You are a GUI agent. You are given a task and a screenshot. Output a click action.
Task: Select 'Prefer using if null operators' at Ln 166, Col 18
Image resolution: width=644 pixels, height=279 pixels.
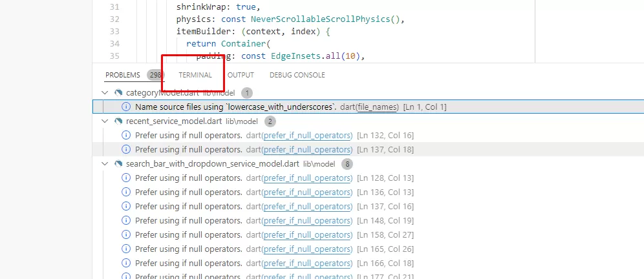368,263
